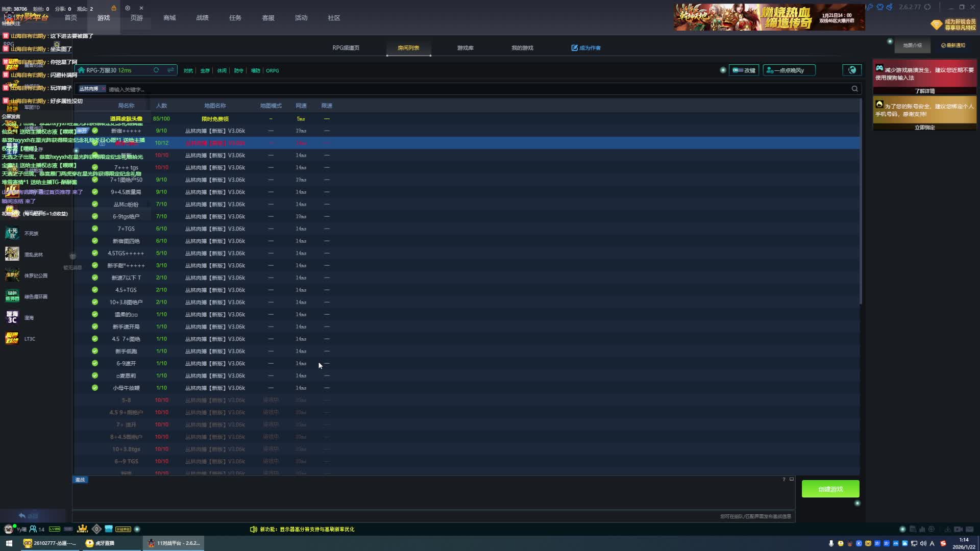
Task: Click the gold crown King icon
Action: tap(82, 529)
